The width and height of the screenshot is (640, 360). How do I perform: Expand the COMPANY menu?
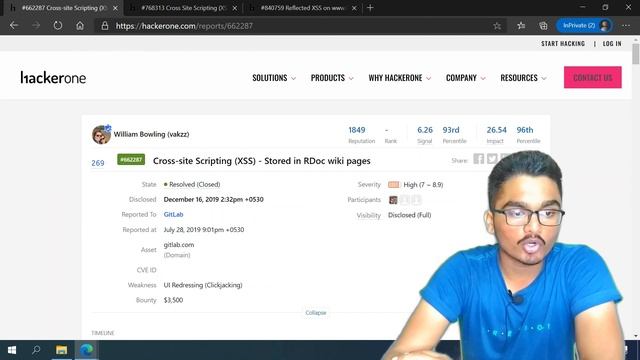pyautogui.click(x=465, y=78)
